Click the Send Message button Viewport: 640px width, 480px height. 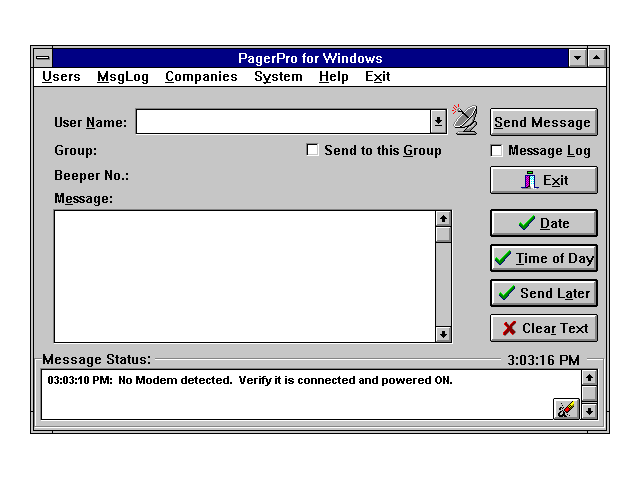click(544, 122)
